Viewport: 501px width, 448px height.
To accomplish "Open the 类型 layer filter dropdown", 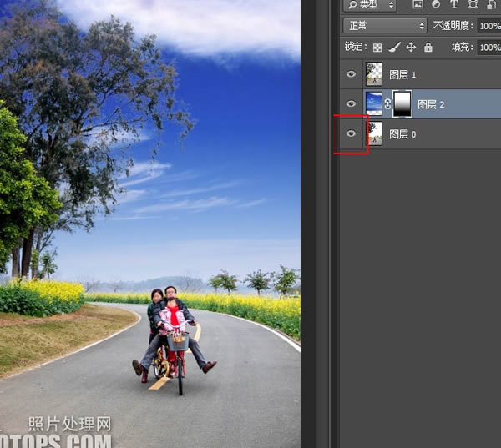I will [x=370, y=5].
